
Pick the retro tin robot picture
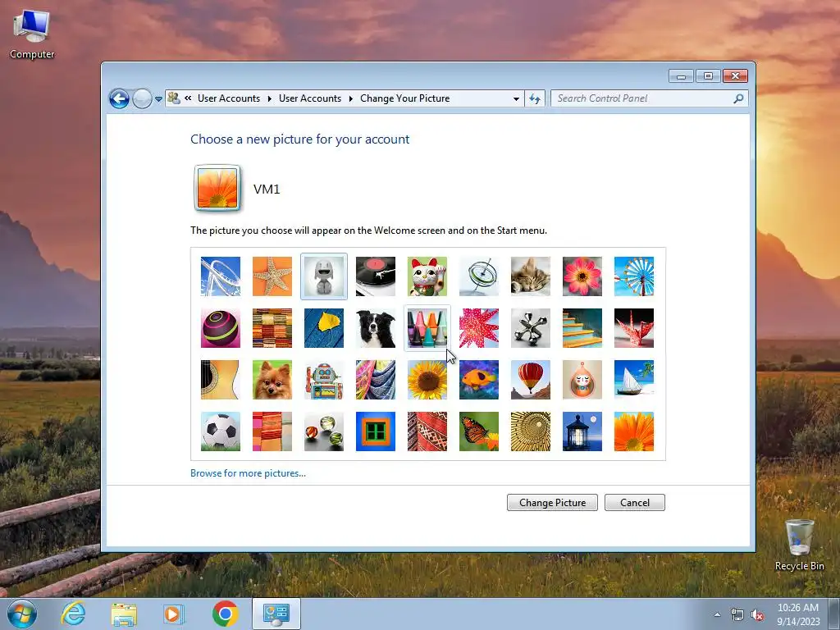(x=323, y=380)
